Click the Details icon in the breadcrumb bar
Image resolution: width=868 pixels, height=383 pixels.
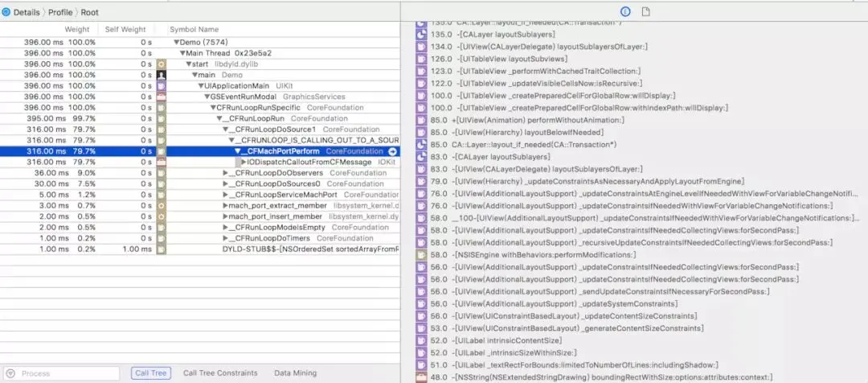(x=6, y=11)
